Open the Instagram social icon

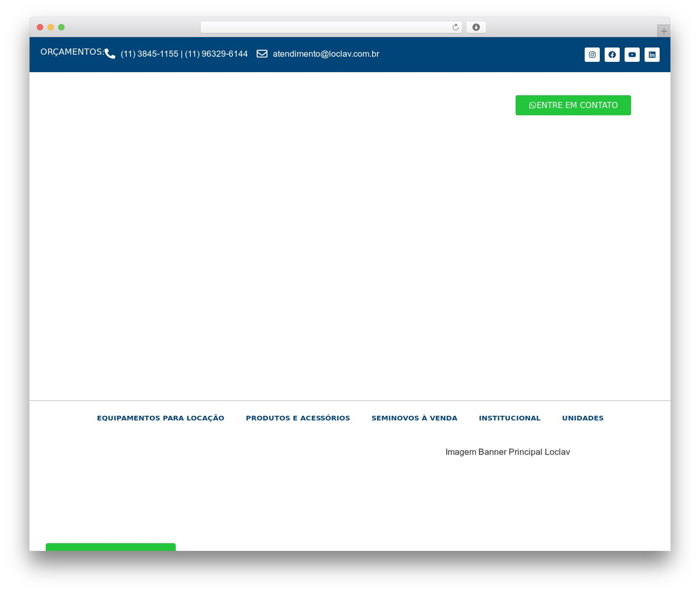tap(592, 55)
